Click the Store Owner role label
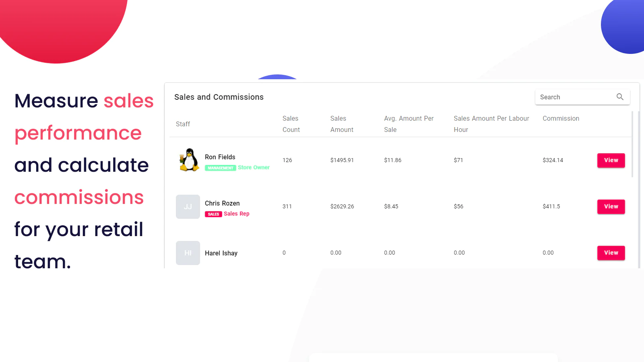This screenshot has width=644, height=362. 254,167
